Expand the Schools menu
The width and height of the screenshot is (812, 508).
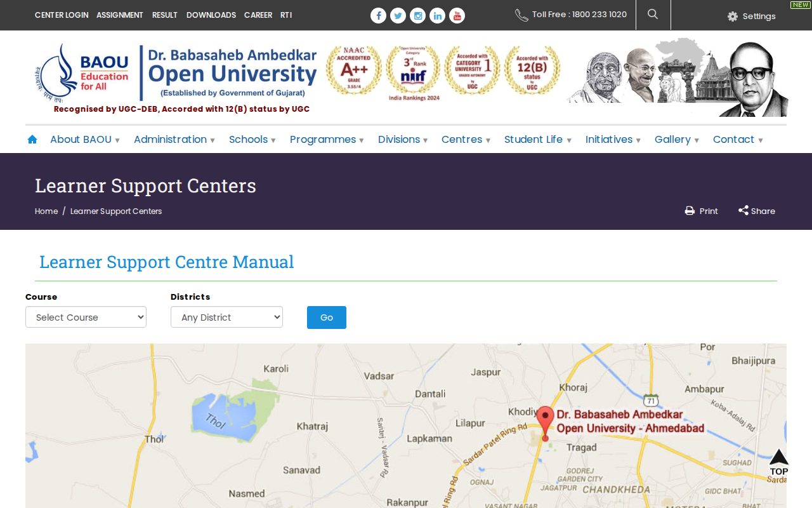pyautogui.click(x=252, y=140)
